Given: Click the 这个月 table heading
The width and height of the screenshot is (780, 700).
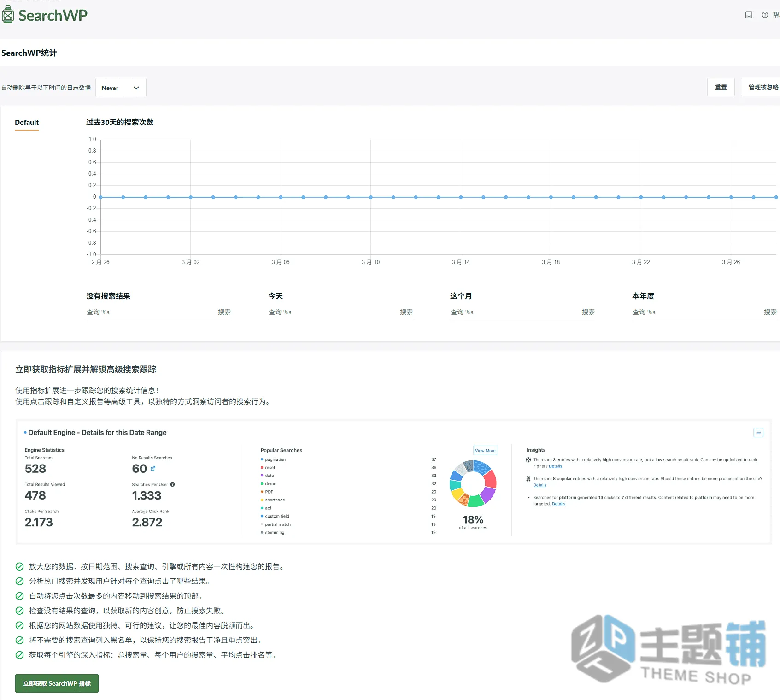Looking at the screenshot, I should (461, 296).
